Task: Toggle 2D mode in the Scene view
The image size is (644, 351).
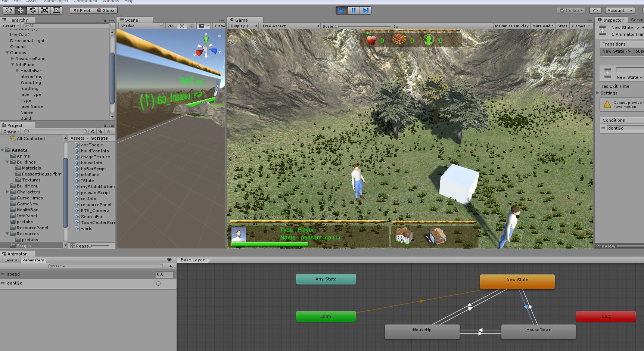Action: 169,26
